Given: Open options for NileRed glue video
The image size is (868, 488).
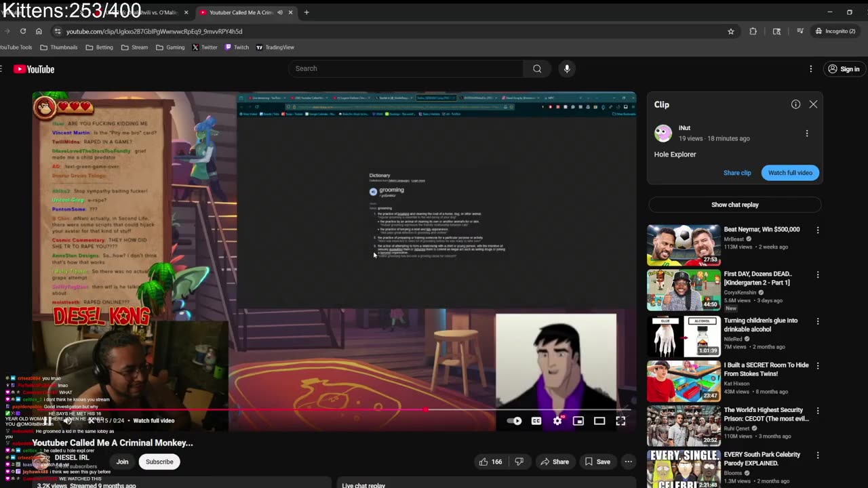Looking at the screenshot, I should [x=817, y=321].
